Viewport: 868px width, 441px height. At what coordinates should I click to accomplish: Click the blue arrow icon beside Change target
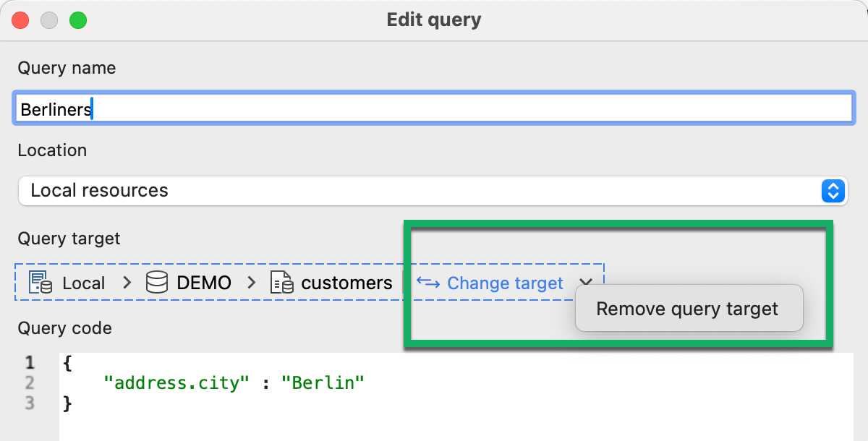click(x=427, y=283)
